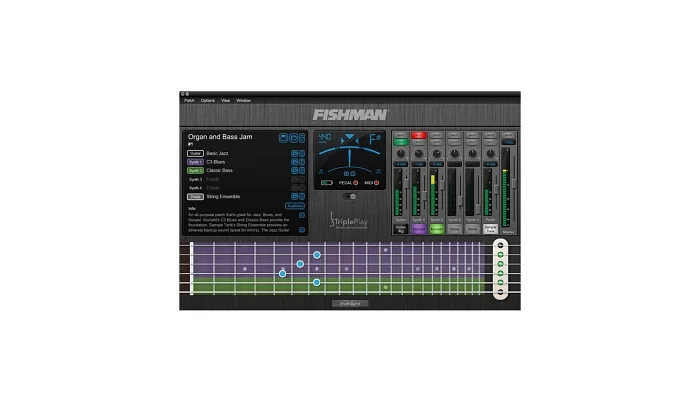700x400 pixels.
Task: Click the Show Splits button below fretboard
Action: [x=350, y=304]
